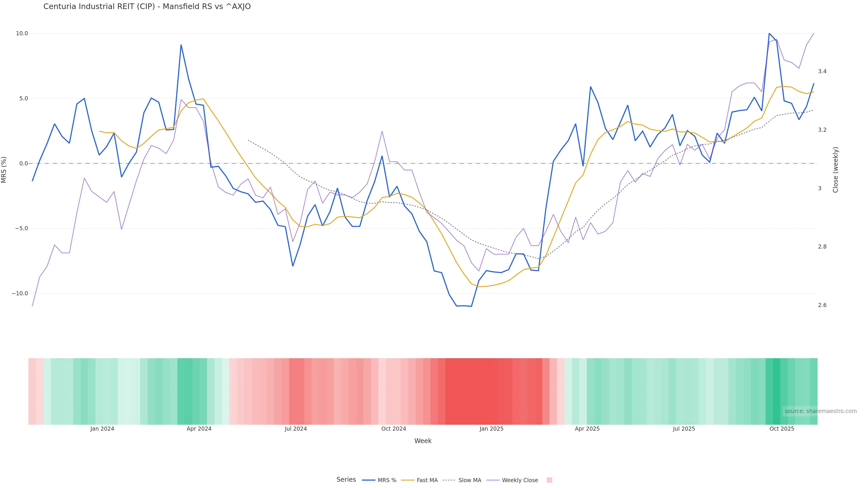Image resolution: width=868 pixels, height=488 pixels.
Task: Open the sharemaestro.com source link
Action: pyautogui.click(x=821, y=411)
